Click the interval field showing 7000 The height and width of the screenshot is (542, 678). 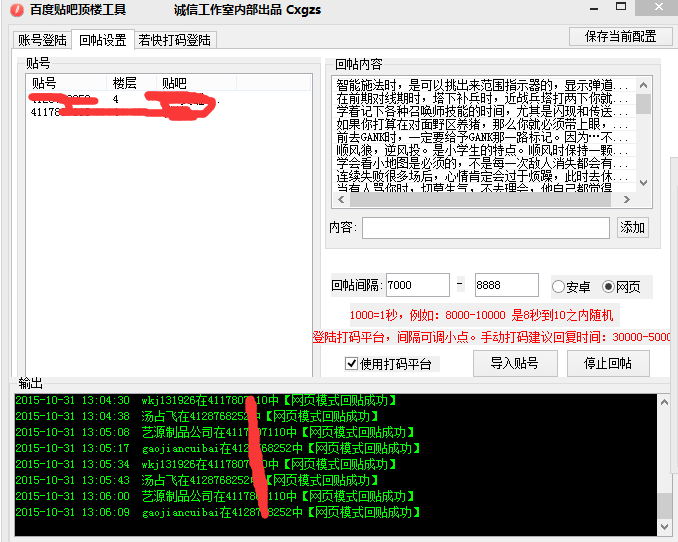[418, 285]
